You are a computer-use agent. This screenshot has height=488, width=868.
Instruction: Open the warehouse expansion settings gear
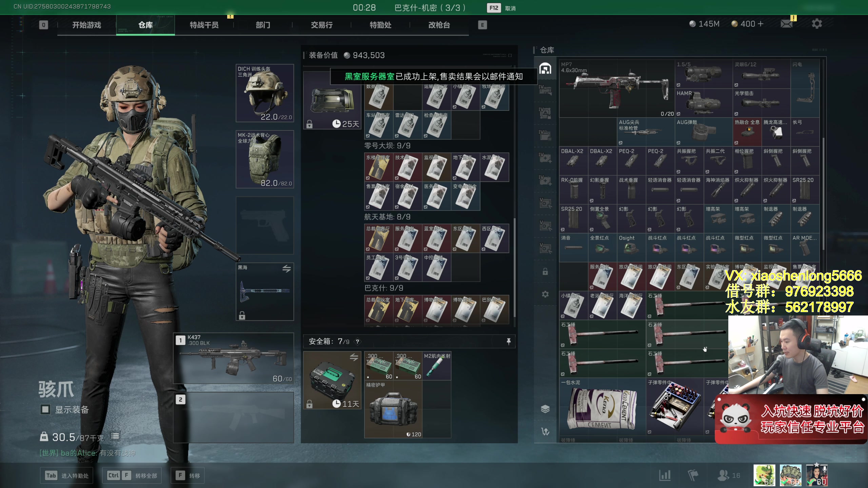pyautogui.click(x=545, y=294)
